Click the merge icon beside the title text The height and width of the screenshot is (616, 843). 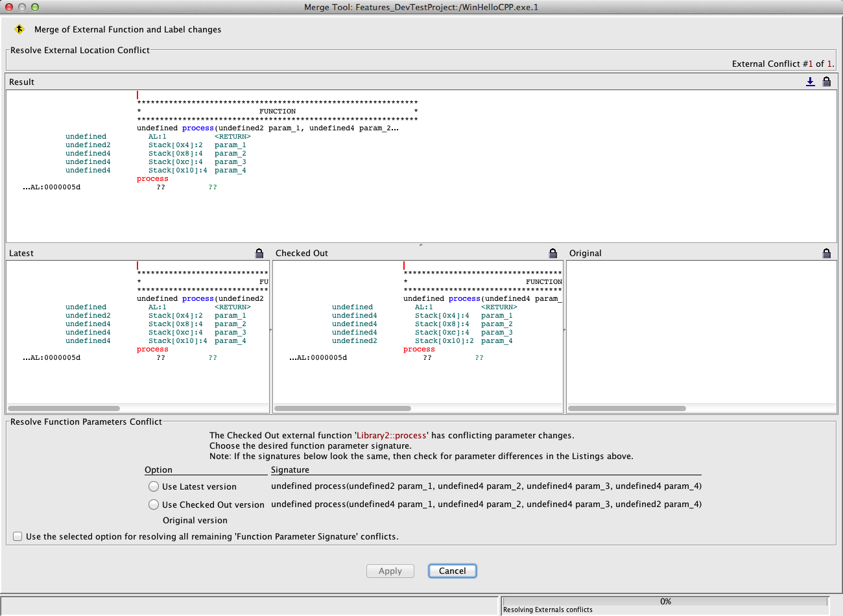point(19,29)
